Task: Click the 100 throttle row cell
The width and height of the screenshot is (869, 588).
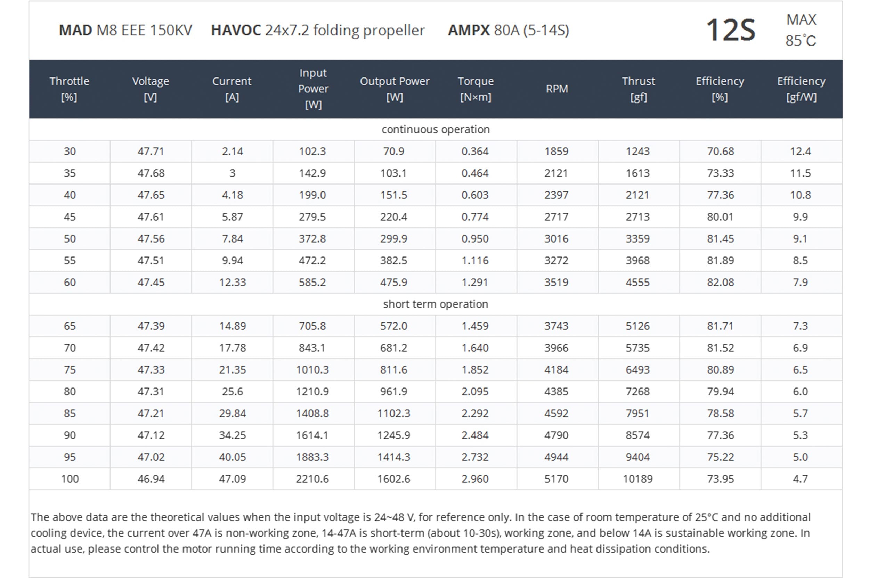Action: (x=70, y=479)
